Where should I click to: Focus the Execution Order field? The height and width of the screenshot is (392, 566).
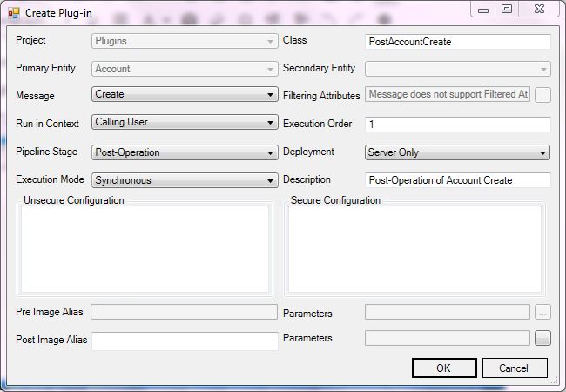click(458, 125)
